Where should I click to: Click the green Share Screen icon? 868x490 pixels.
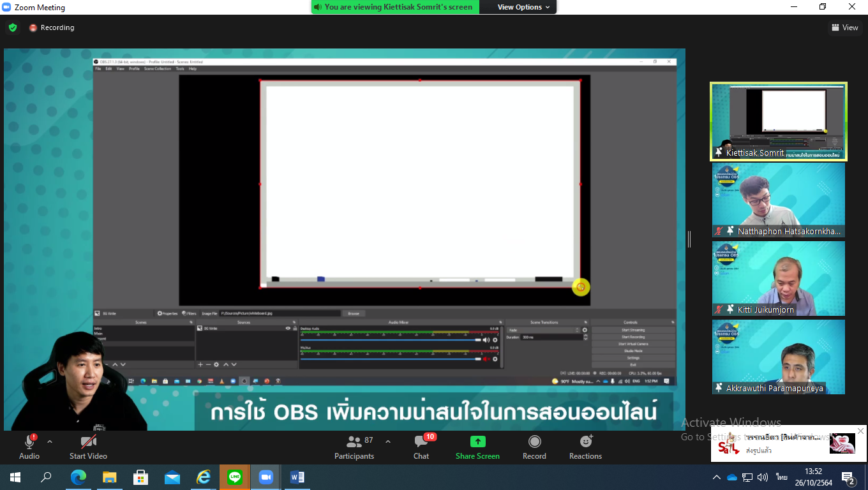pos(477,442)
